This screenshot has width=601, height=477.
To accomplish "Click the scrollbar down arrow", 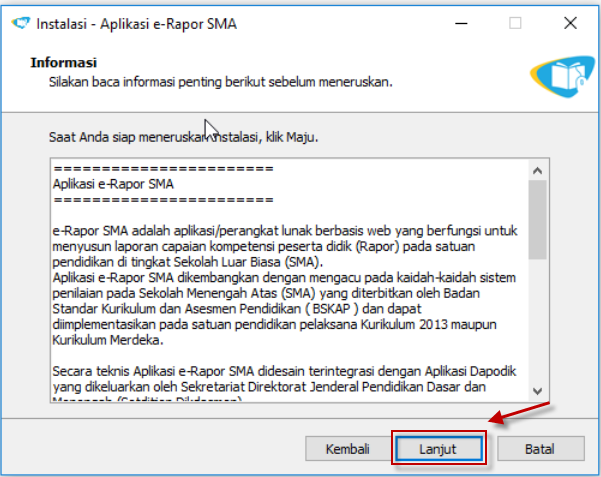I will 538,391.
